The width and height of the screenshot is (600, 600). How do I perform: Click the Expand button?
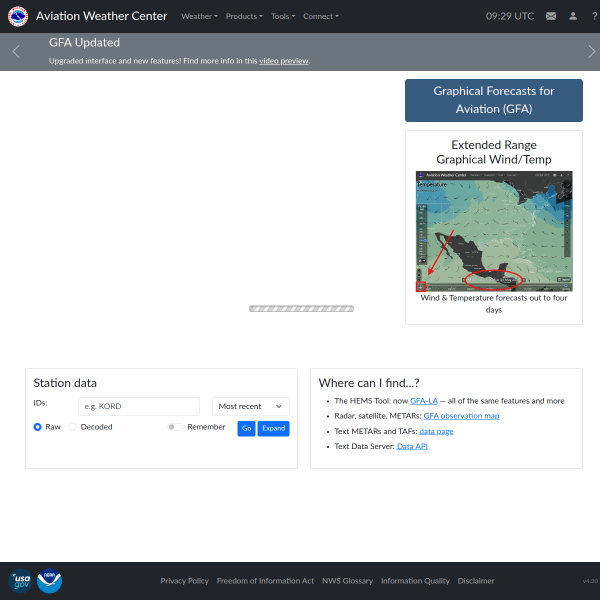click(274, 428)
